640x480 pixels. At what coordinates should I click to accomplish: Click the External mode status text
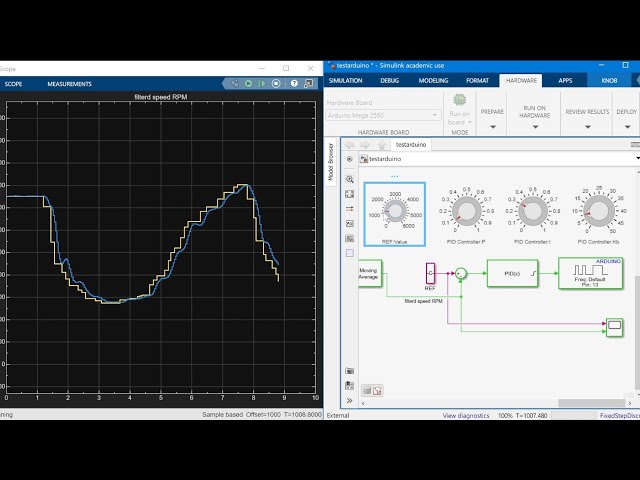click(x=338, y=416)
